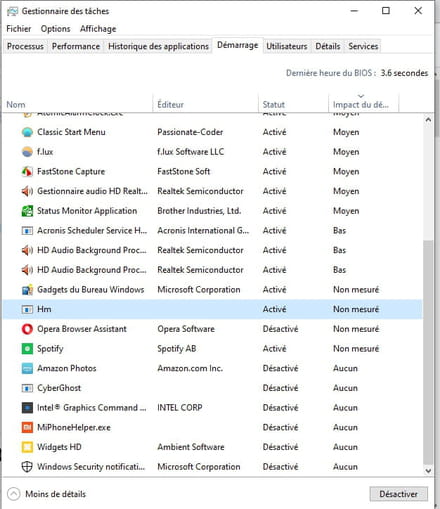
Task: Click the f.lux app icon
Action: [27, 152]
